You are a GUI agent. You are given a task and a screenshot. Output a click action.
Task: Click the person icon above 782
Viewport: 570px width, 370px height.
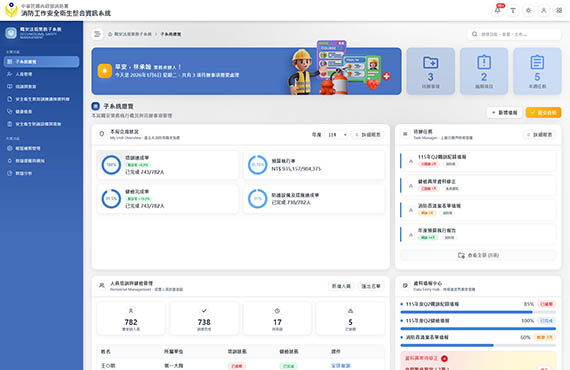tap(131, 311)
